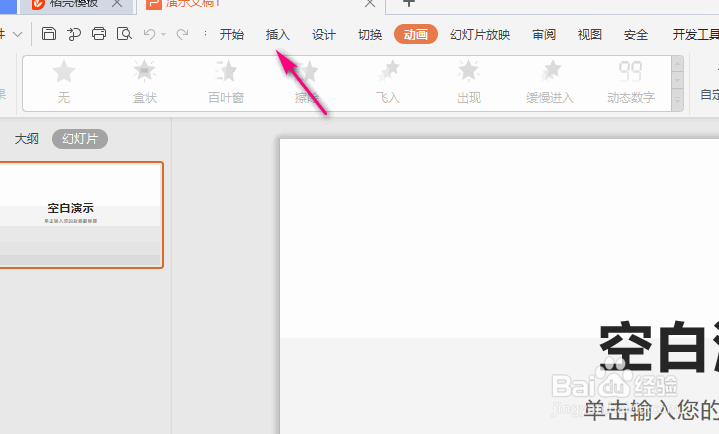Image resolution: width=719 pixels, height=434 pixels.
Task: Apply the 缓慢进入 animation effect
Action: pos(550,83)
